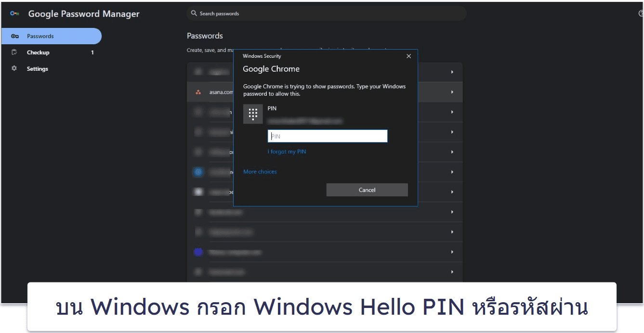Click the light blue circular site favicon
Screen dimensions: 644x333
pyautogui.click(x=198, y=172)
